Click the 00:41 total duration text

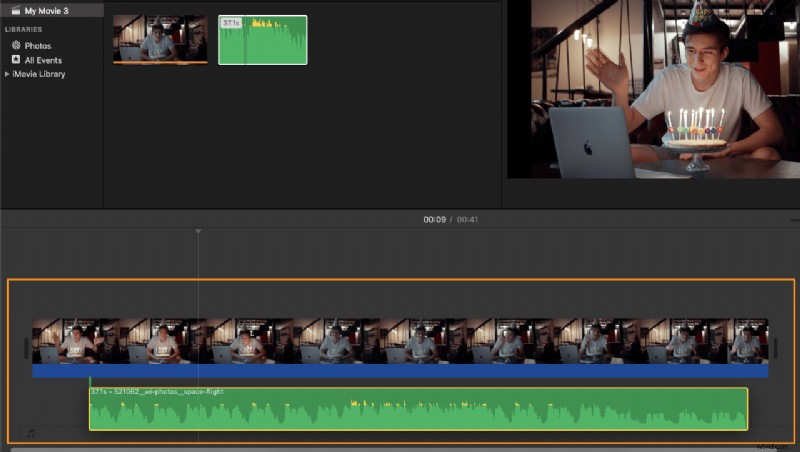tap(467, 219)
